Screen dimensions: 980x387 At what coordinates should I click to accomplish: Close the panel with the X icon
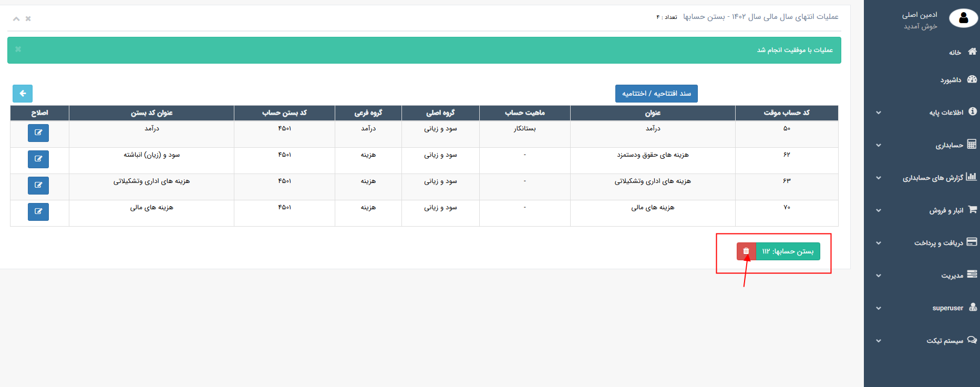tap(28, 19)
